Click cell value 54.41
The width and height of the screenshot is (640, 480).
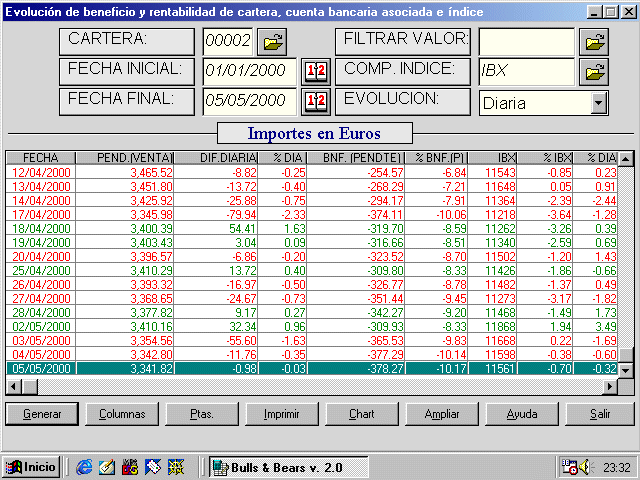click(x=242, y=228)
